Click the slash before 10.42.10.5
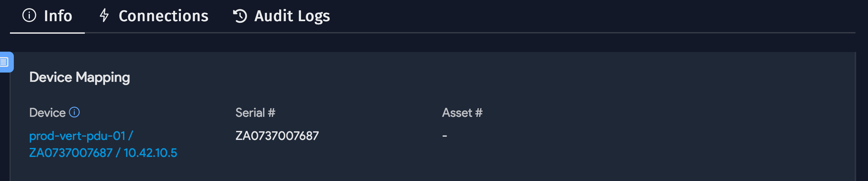The image size is (868, 181). (118, 153)
